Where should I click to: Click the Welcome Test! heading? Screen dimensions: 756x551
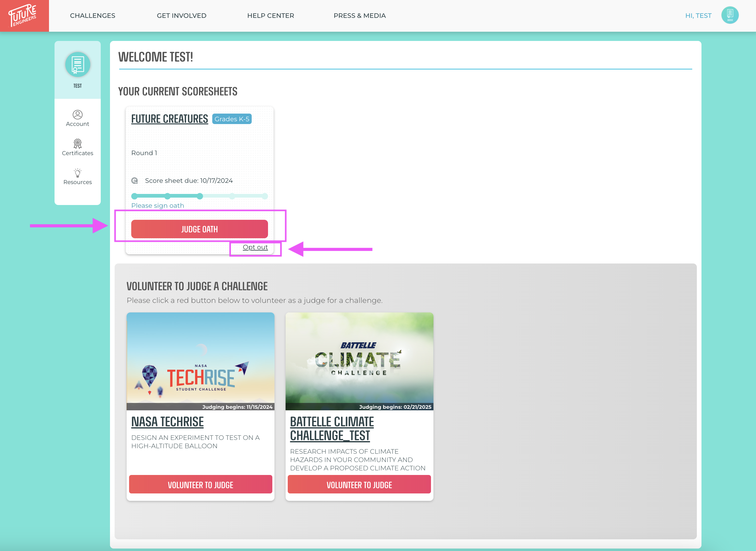click(156, 57)
